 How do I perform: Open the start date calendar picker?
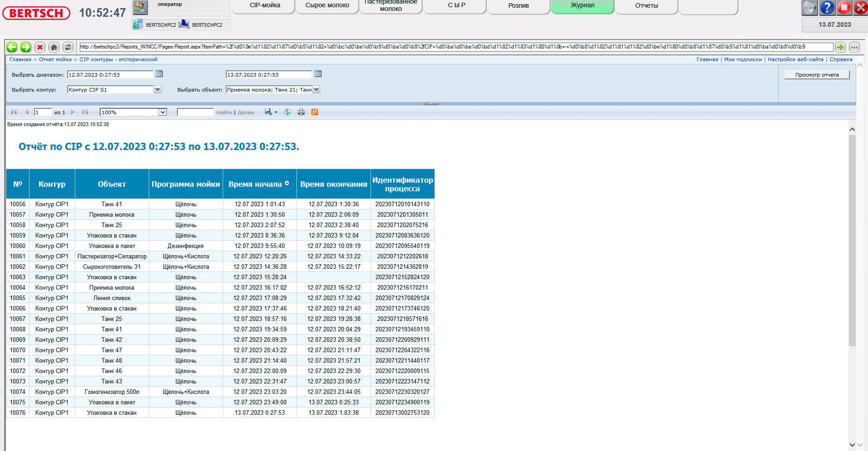159,74
